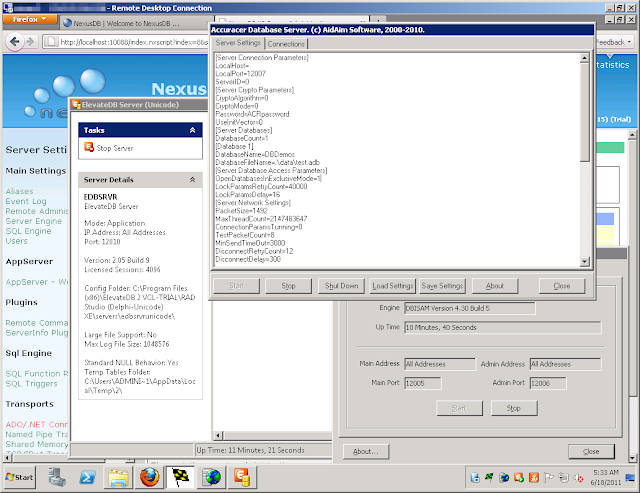Click Close in DBISAM server window
The width and height of the screenshot is (640, 493).
point(591,451)
